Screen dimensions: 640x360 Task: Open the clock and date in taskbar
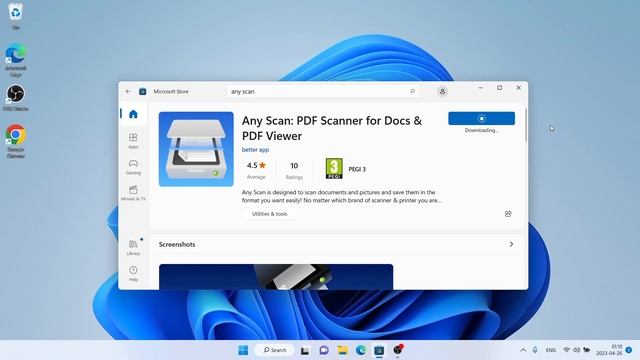609,350
